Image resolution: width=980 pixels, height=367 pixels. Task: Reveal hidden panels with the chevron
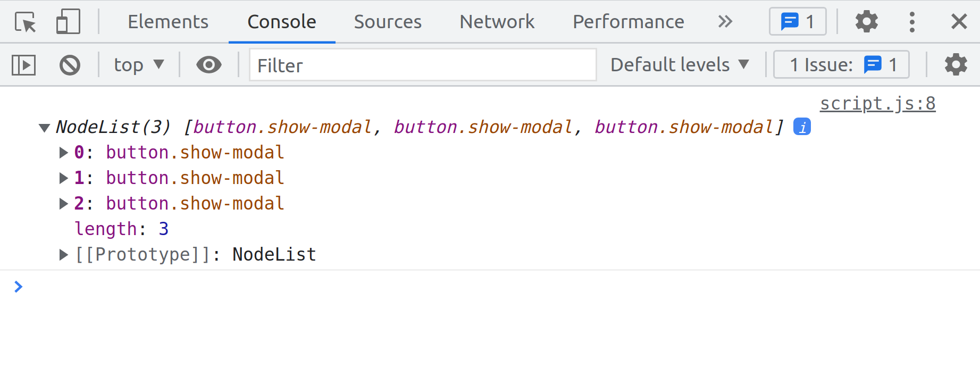(725, 21)
